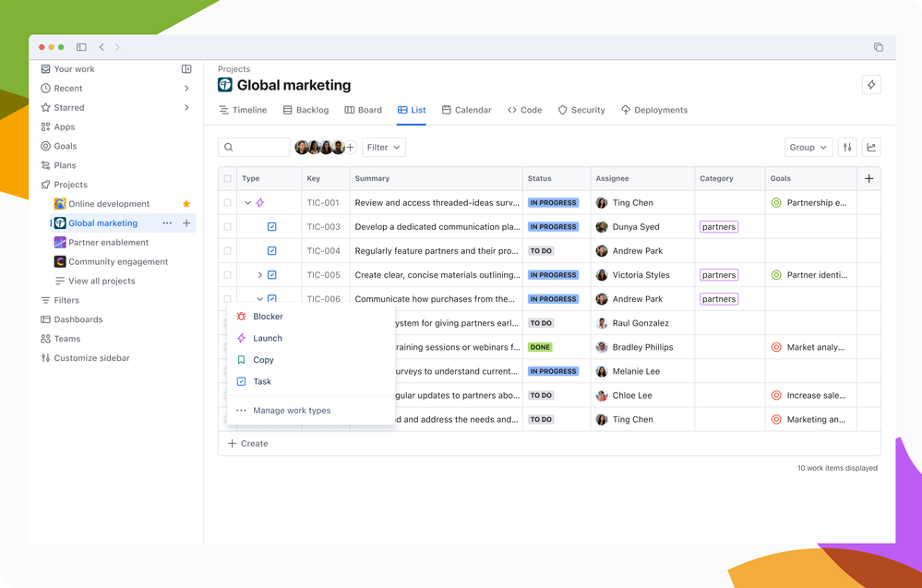Add a column with plus icon
Viewport: 922px width, 588px height.
click(x=868, y=178)
